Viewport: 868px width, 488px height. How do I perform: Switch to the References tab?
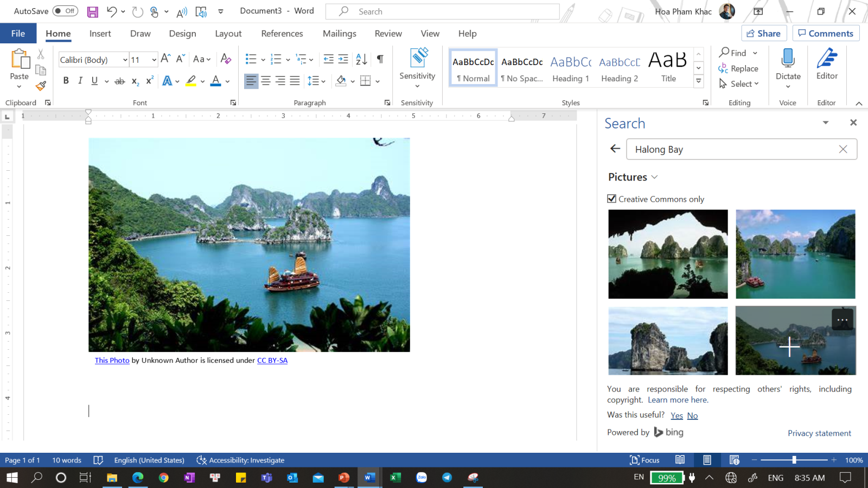click(x=282, y=34)
